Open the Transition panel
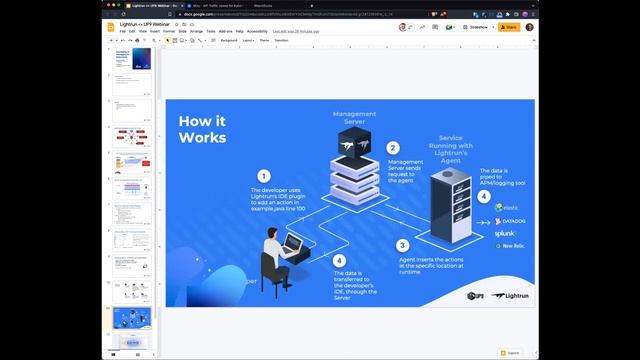The image size is (640, 360). click(281, 40)
